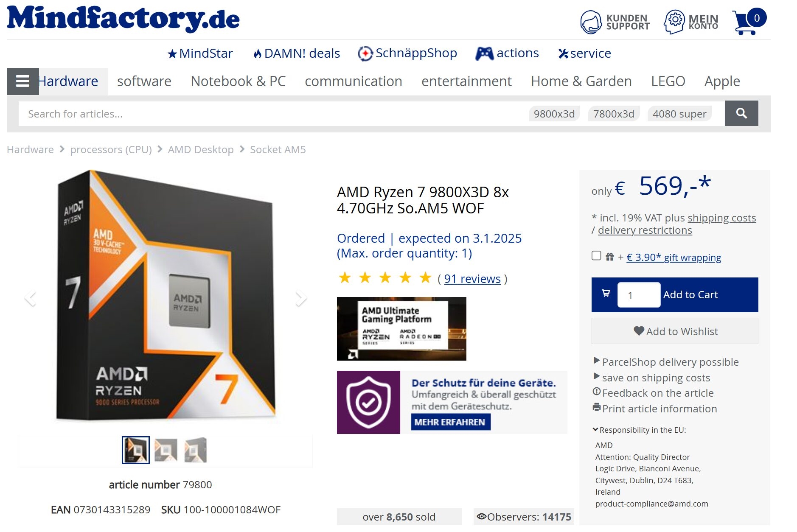Click the cart quantity input field

coord(639,295)
